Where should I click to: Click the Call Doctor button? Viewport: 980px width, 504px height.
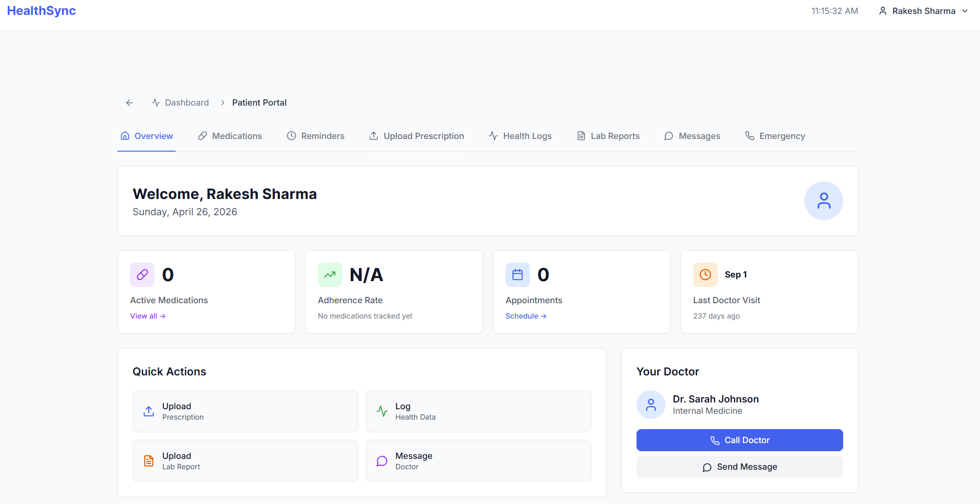tap(740, 440)
